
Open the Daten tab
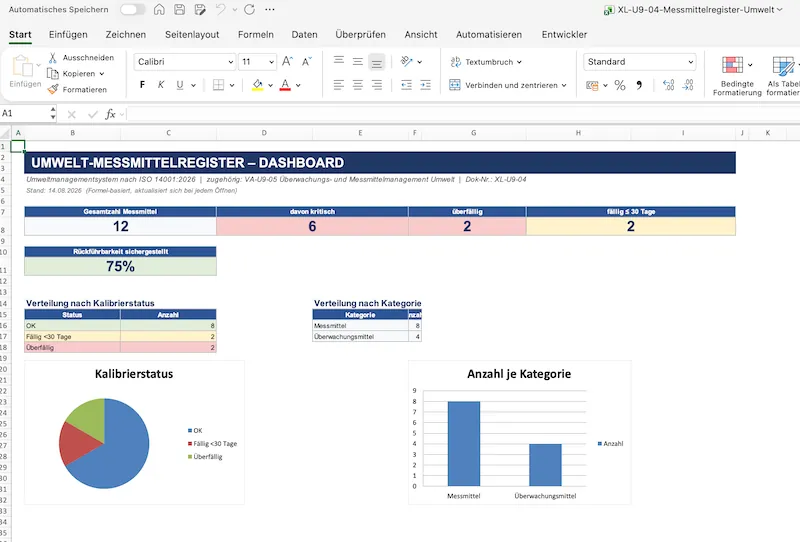tap(305, 34)
